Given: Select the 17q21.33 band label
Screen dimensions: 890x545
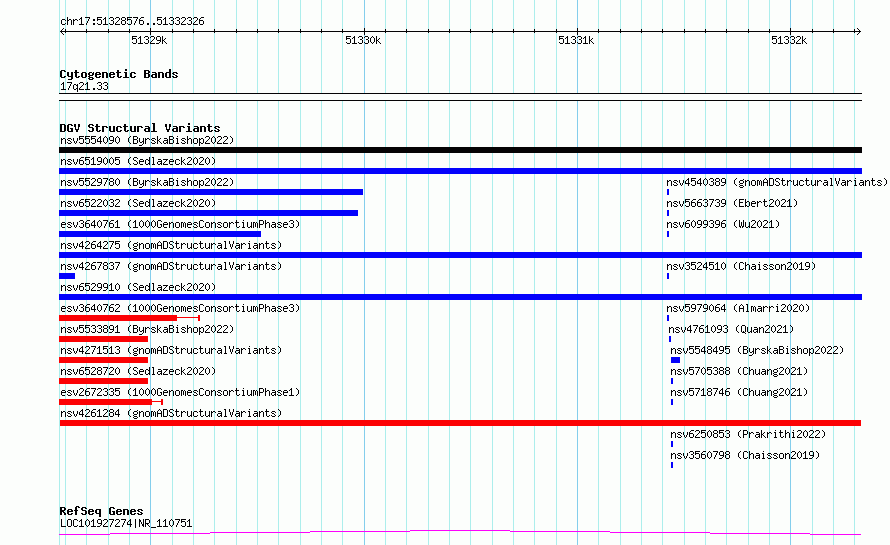Looking at the screenshot, I should point(84,86).
